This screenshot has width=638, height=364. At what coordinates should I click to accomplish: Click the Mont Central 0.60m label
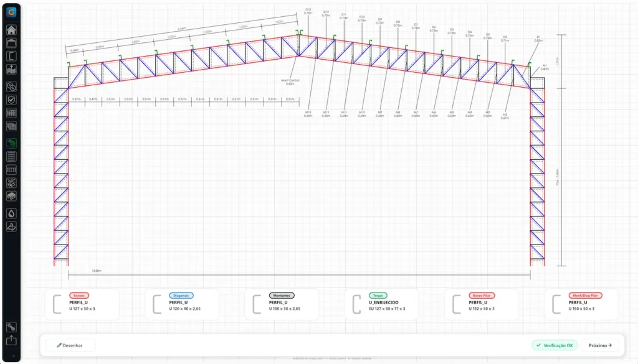[x=290, y=82]
